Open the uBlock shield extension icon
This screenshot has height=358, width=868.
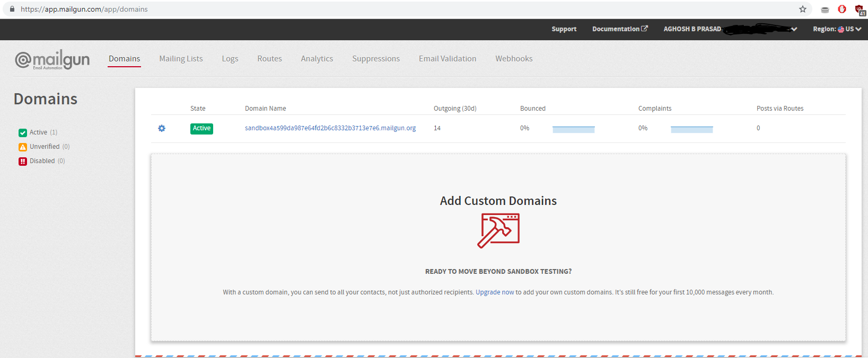pos(860,10)
